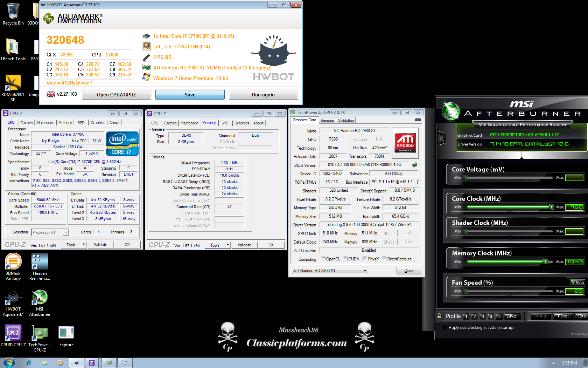
Task: Open Recycle Bin desktop icon
Action: pyautogui.click(x=13, y=14)
